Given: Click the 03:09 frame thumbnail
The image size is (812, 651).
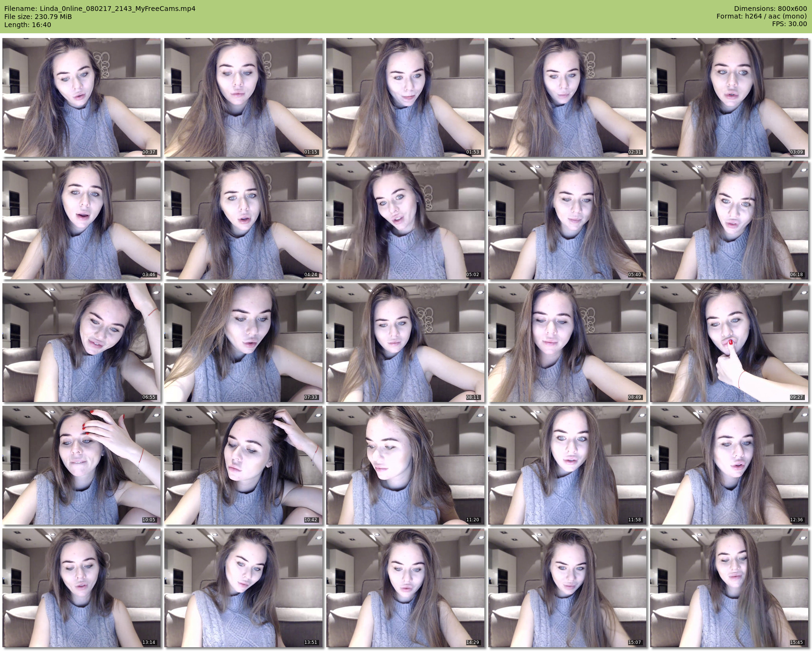Looking at the screenshot, I should click(x=729, y=97).
